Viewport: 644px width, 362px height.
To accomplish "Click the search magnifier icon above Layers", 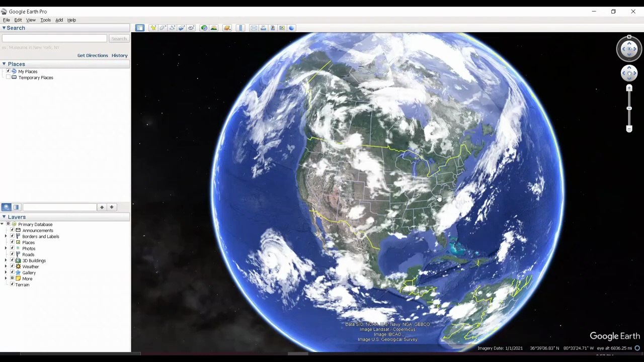I will coord(6,207).
